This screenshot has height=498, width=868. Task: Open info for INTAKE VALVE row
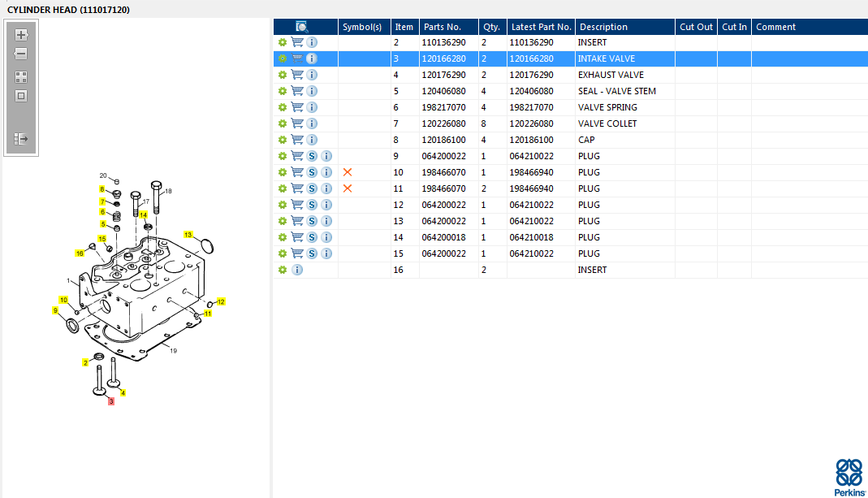pos(313,58)
